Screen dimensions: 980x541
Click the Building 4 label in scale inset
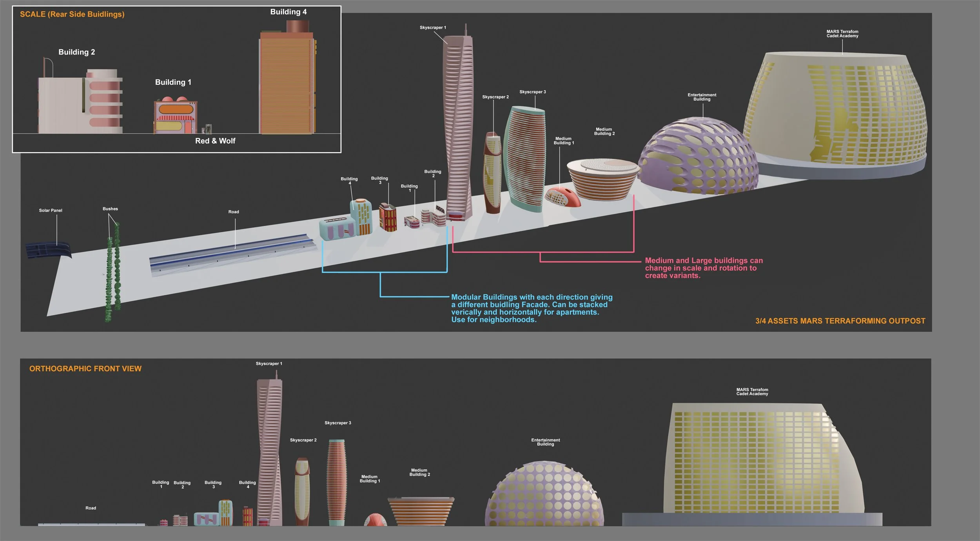click(288, 12)
